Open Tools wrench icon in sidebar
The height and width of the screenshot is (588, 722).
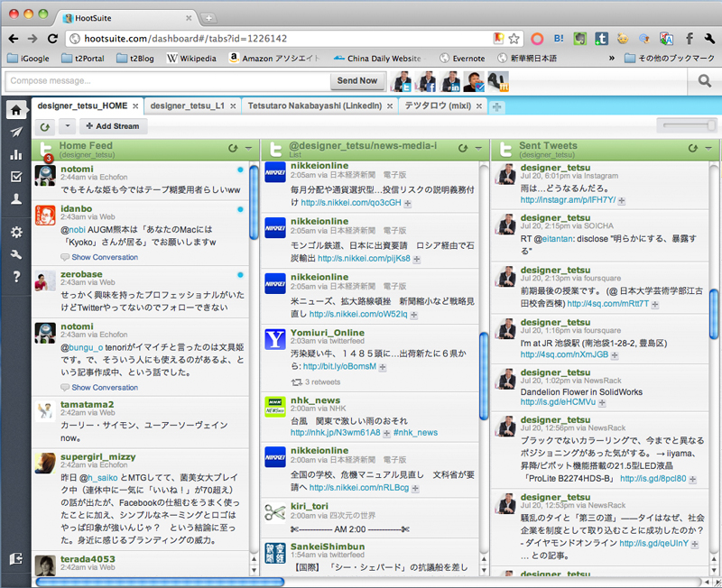click(x=16, y=254)
